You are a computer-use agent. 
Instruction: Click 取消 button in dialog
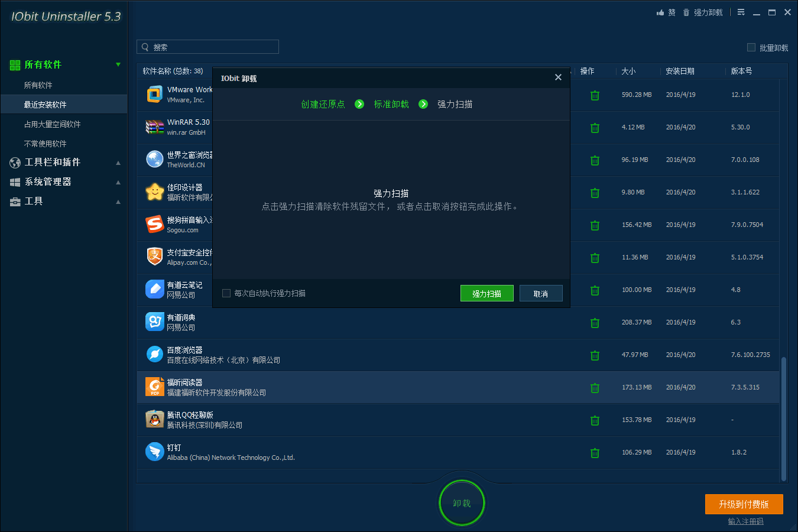[540, 293]
